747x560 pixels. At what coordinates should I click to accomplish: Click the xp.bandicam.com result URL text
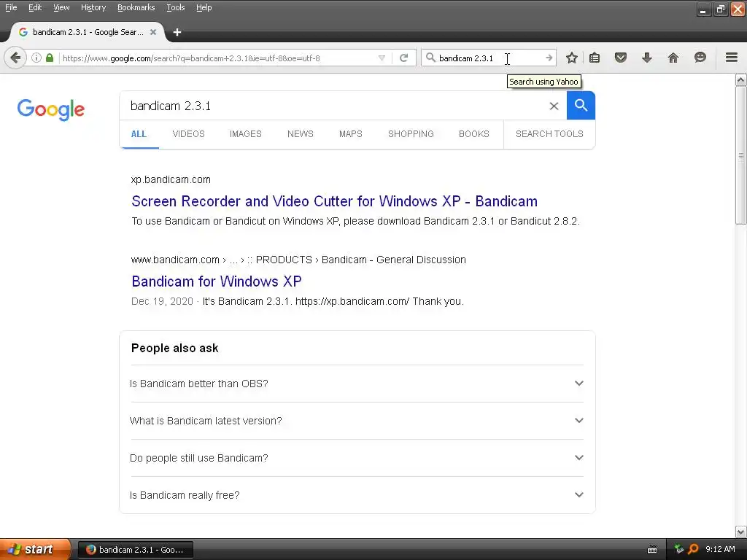click(x=171, y=179)
